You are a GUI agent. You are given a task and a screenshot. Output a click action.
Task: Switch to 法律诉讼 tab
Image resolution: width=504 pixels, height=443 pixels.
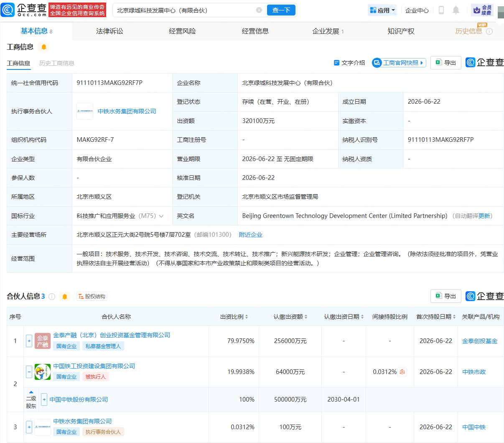click(109, 31)
